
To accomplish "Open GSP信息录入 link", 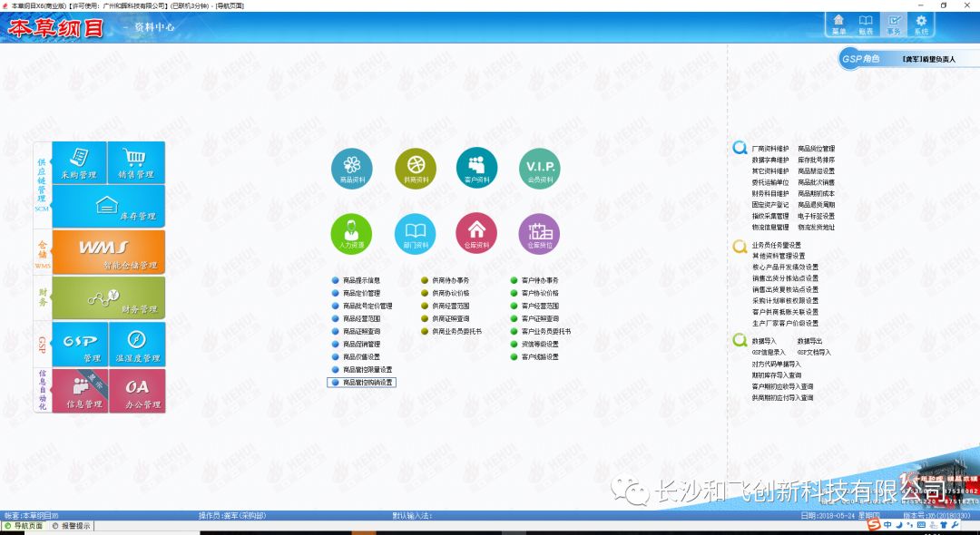I will pos(769,352).
